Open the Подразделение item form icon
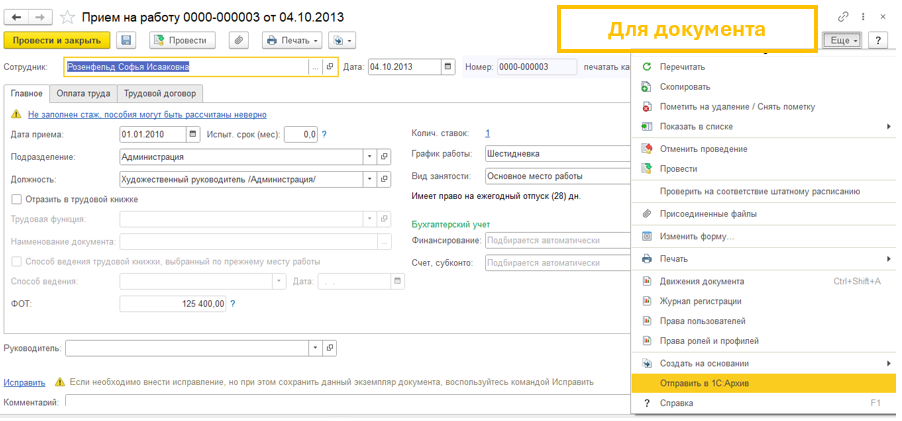 pos(384,156)
